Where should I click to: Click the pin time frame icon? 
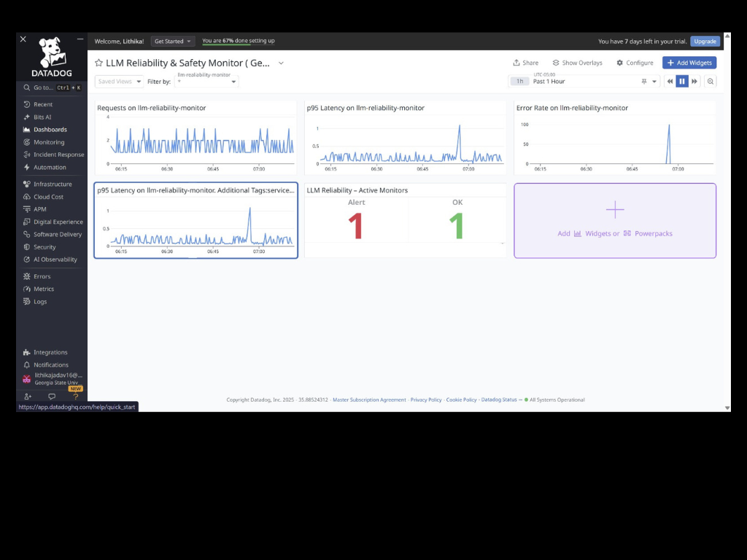[644, 82]
